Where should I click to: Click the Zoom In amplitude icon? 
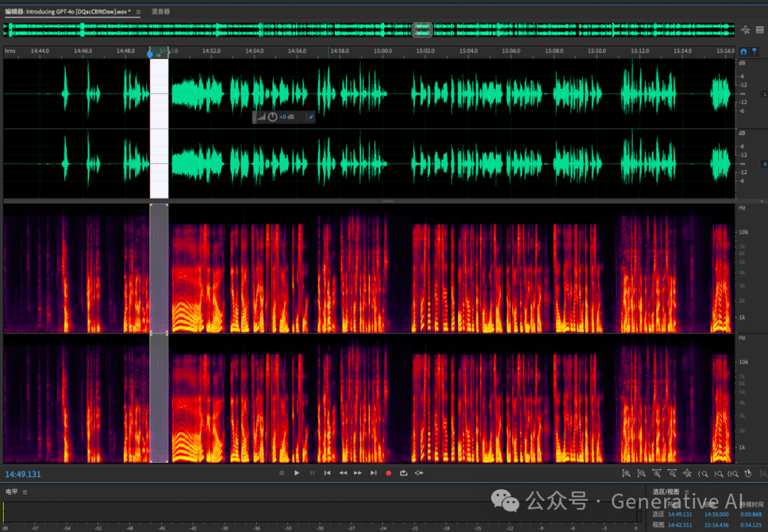pos(626,474)
